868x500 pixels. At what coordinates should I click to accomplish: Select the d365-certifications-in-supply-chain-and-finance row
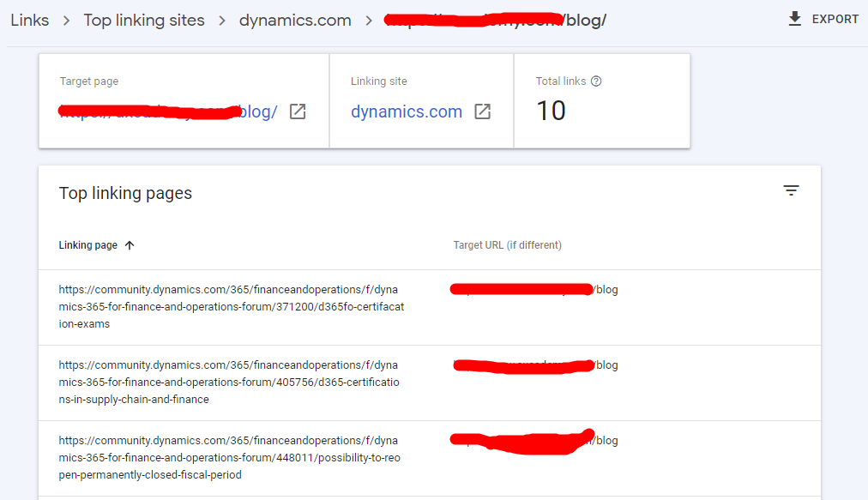click(430, 383)
